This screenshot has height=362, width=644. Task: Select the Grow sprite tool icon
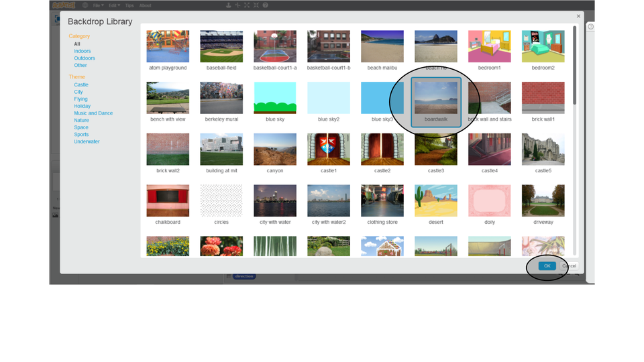click(247, 5)
